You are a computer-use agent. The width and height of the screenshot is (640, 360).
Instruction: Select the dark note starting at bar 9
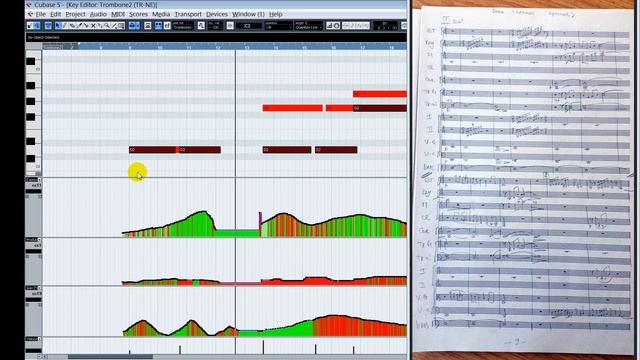(x=153, y=150)
